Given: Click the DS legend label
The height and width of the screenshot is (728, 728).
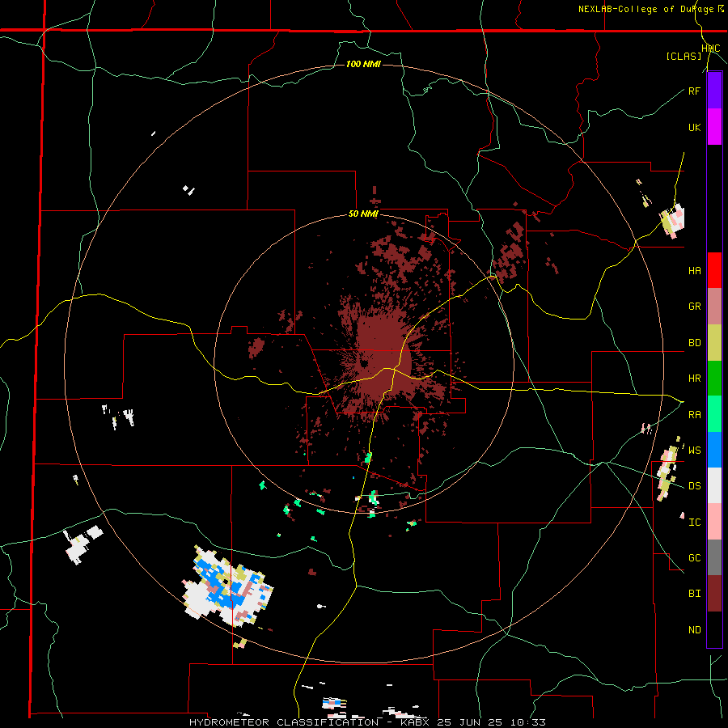Looking at the screenshot, I should [x=694, y=486].
